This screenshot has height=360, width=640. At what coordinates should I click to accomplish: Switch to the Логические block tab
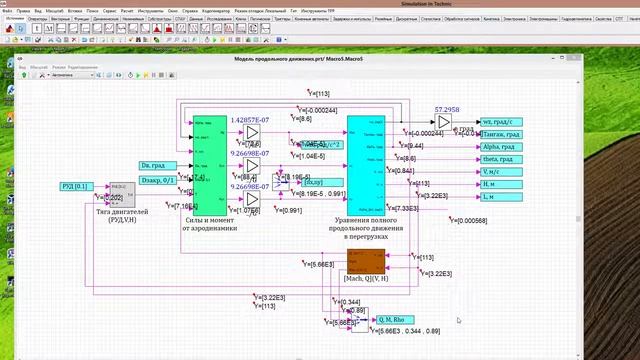coord(260,19)
